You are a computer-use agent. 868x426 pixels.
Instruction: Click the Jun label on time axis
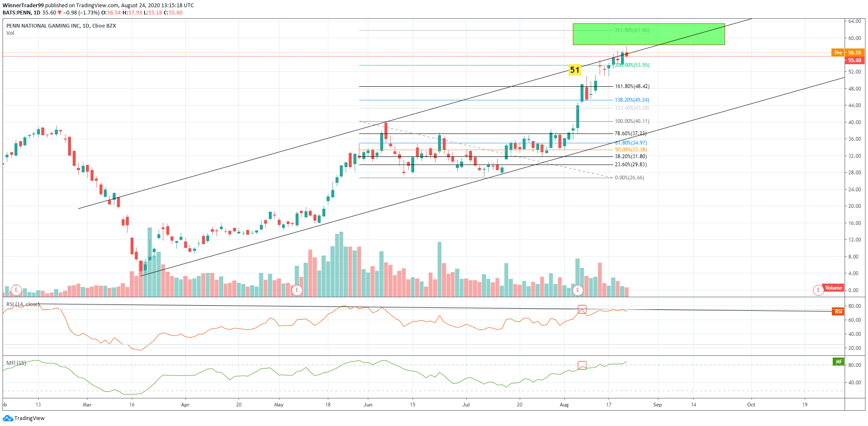(368, 405)
